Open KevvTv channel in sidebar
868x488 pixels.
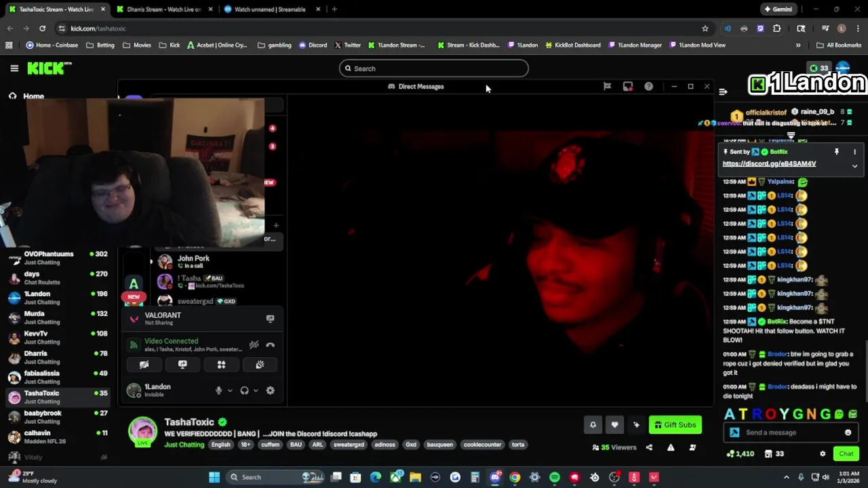click(57, 337)
